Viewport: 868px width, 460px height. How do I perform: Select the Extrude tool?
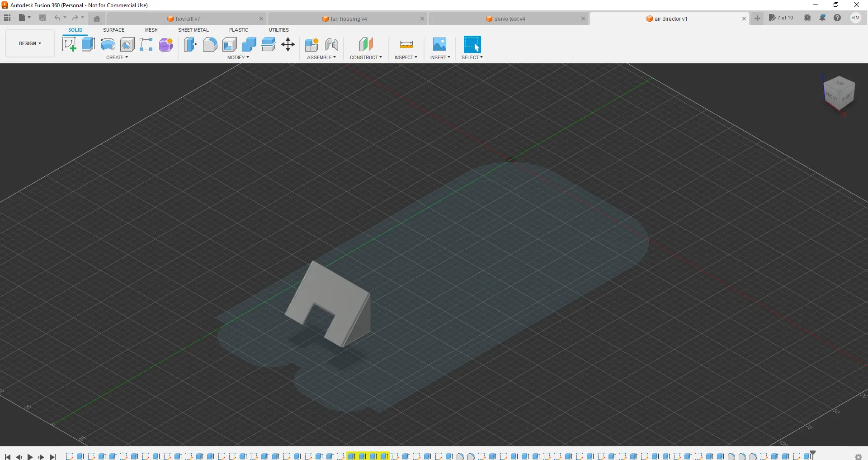click(88, 44)
